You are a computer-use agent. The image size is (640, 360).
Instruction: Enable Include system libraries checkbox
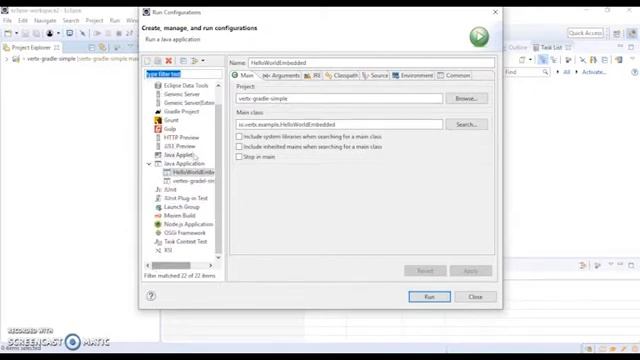pyautogui.click(x=239, y=136)
